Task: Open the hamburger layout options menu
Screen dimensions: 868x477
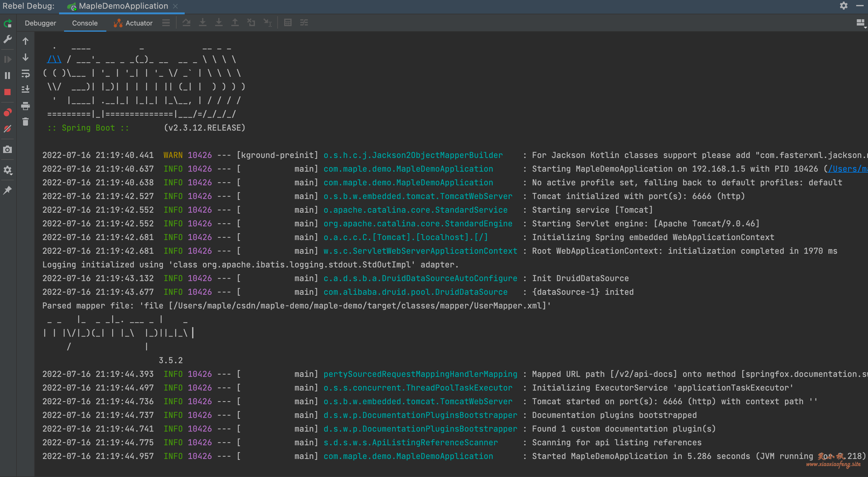Action: point(166,23)
